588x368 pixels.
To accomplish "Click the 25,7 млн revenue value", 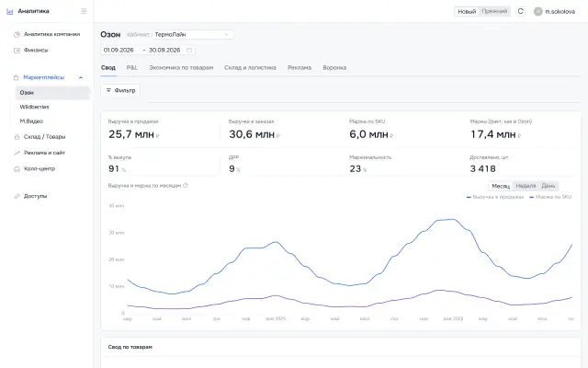I will pos(131,134).
